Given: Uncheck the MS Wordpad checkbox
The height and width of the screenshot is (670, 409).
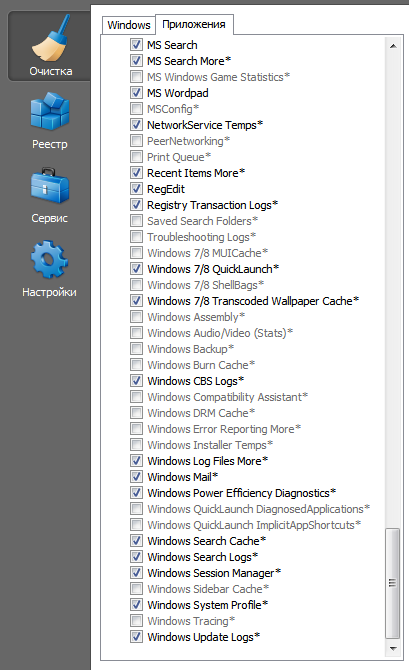Looking at the screenshot, I should click(x=136, y=93).
